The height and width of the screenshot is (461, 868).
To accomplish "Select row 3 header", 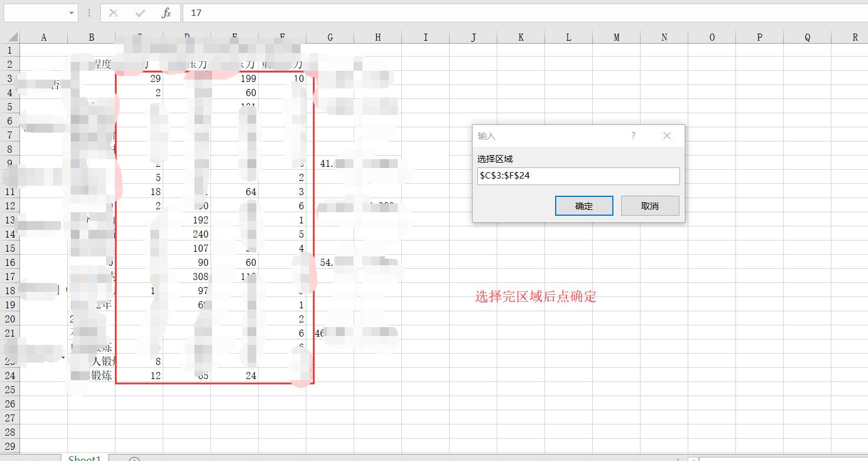I will tap(10, 78).
